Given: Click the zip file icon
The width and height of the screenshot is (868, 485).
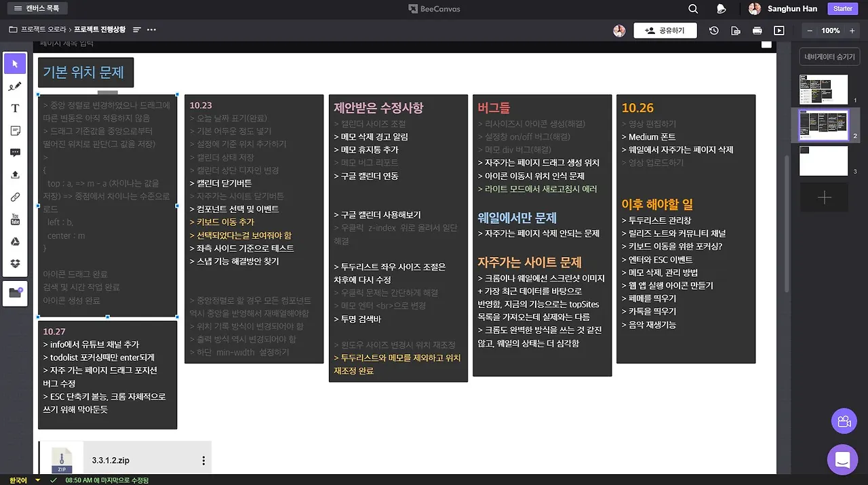Looking at the screenshot, I should [62, 459].
